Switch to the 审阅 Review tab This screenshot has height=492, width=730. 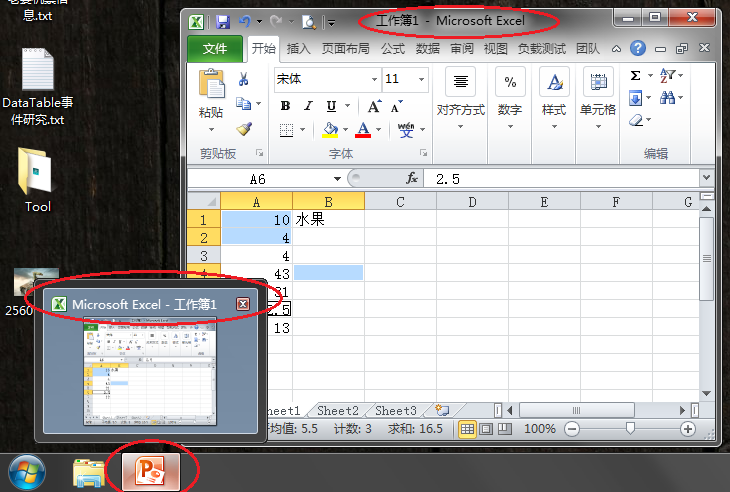[x=462, y=48]
